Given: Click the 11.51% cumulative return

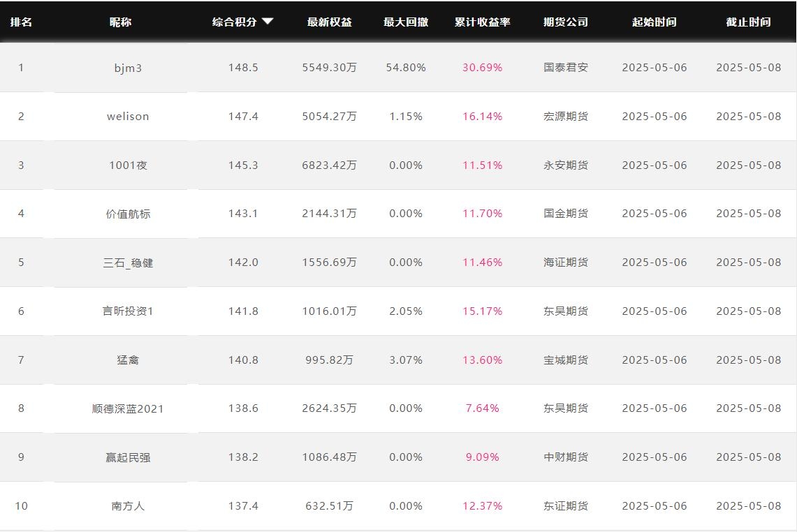Looking at the screenshot, I should [483, 165].
